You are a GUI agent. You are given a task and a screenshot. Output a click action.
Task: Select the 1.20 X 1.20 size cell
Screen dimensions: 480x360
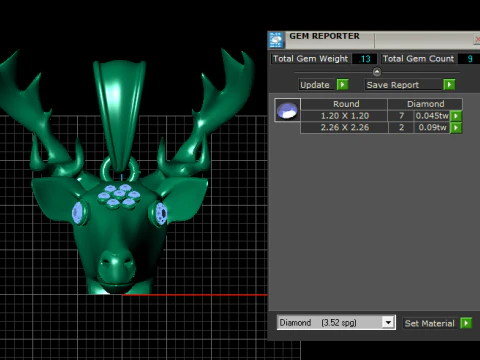[x=344, y=116]
